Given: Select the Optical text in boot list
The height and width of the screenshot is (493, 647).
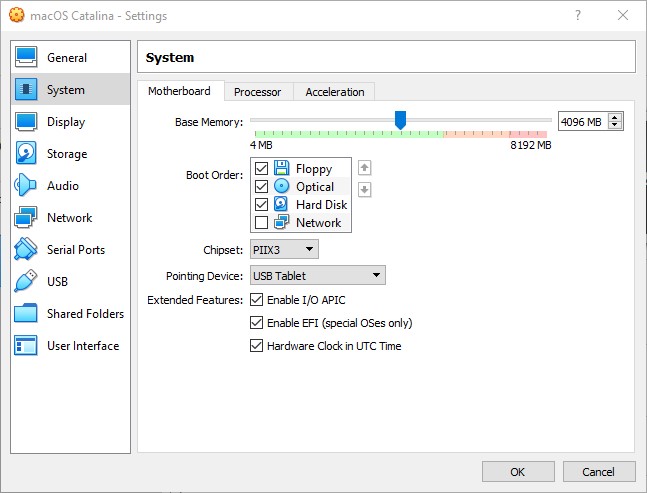Looking at the screenshot, I should (315, 187).
